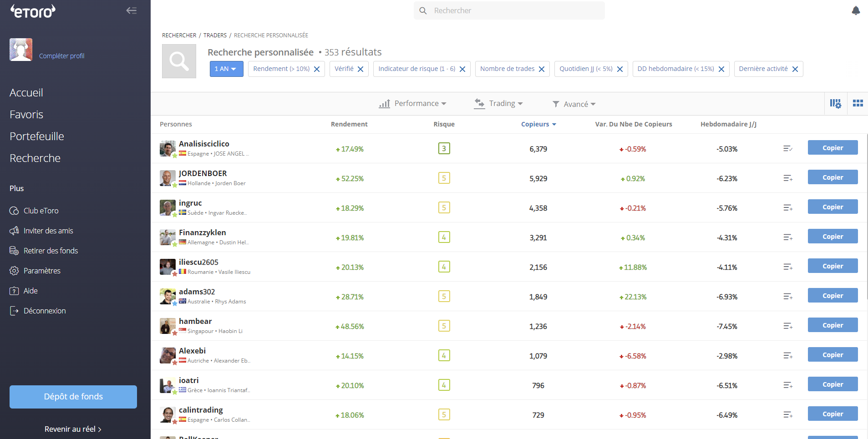Add ingruc to watchlist icon

[x=788, y=208]
